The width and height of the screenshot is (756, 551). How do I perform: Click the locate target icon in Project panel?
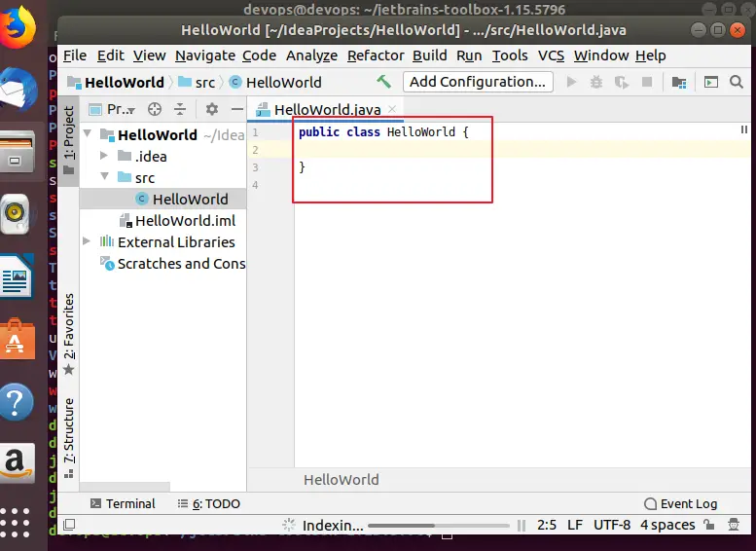click(x=155, y=110)
